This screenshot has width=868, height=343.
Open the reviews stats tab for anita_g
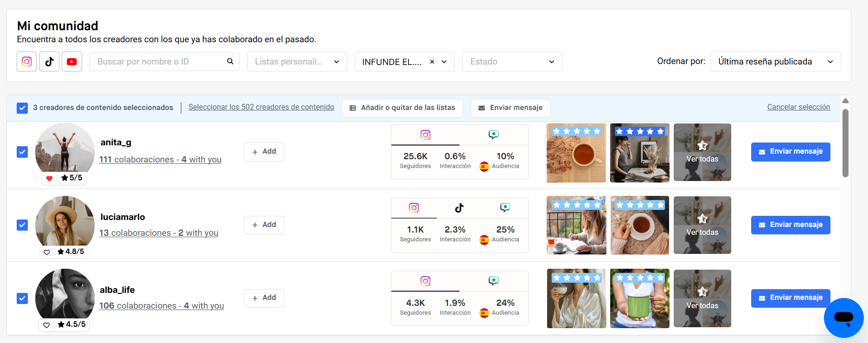pyautogui.click(x=494, y=135)
